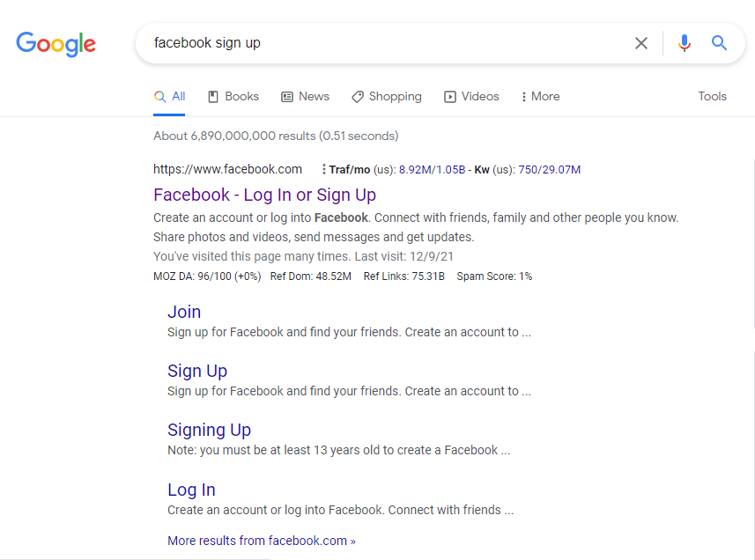Screen dimensions: 755x560
Task: Click 'More results from facebook.com' link
Action: click(262, 541)
